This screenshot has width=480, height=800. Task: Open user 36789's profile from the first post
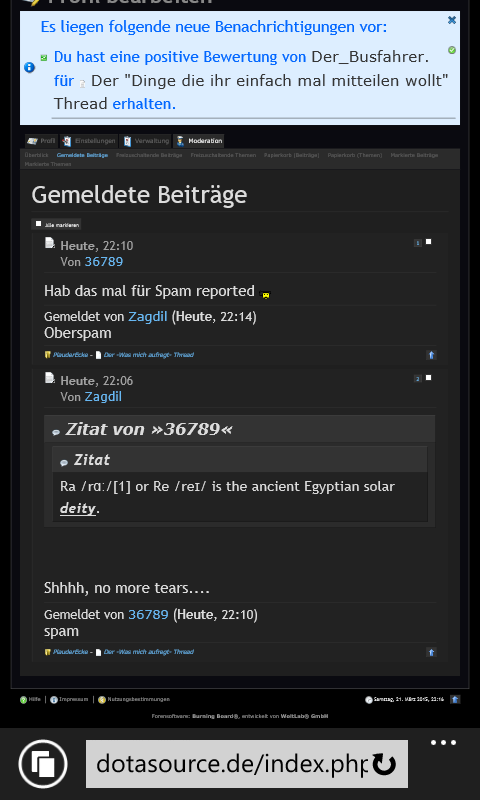(104, 262)
